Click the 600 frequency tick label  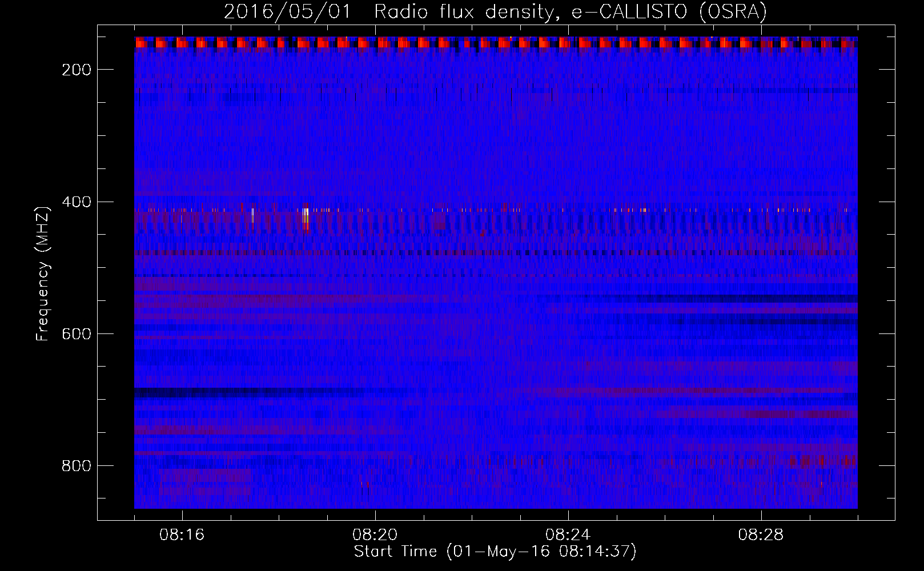(77, 334)
